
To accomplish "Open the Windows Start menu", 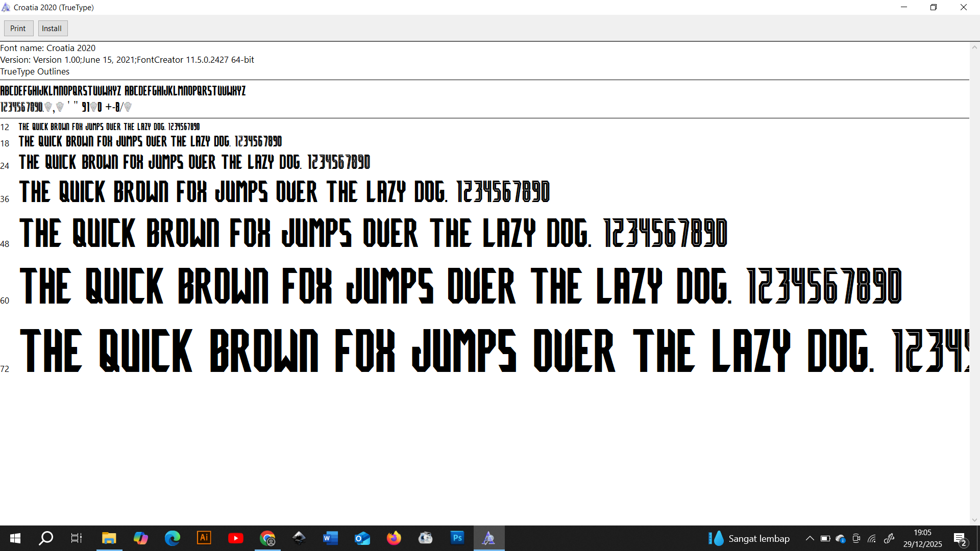I will click(15, 538).
